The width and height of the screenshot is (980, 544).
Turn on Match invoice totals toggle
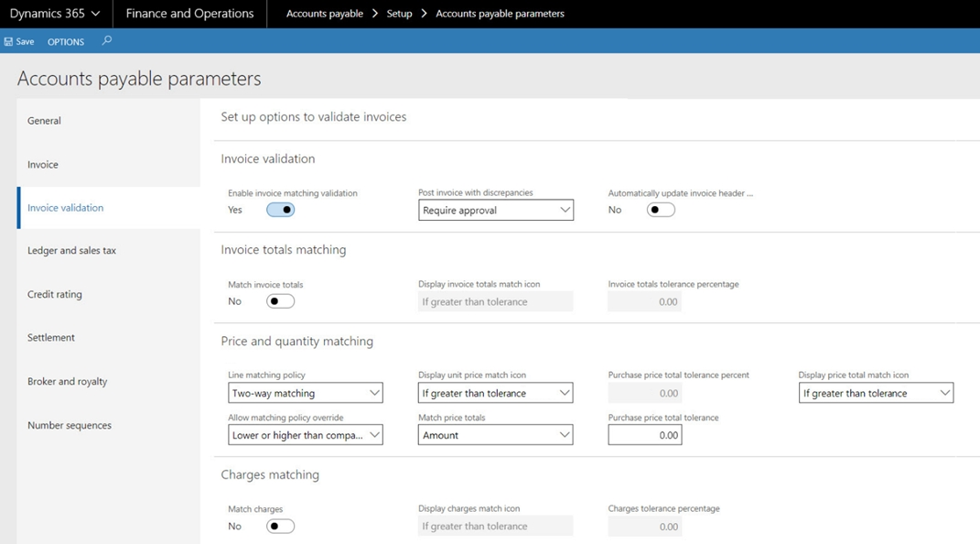click(280, 301)
